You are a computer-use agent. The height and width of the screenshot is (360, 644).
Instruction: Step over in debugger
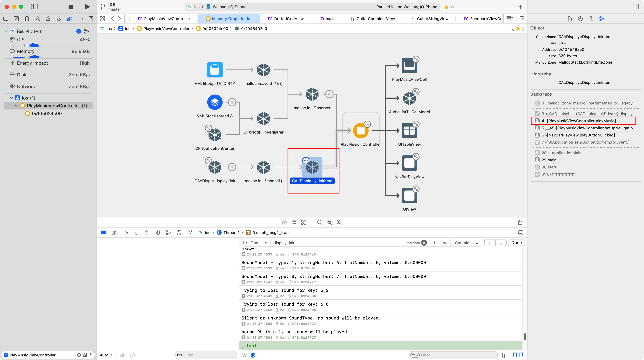click(x=125, y=233)
